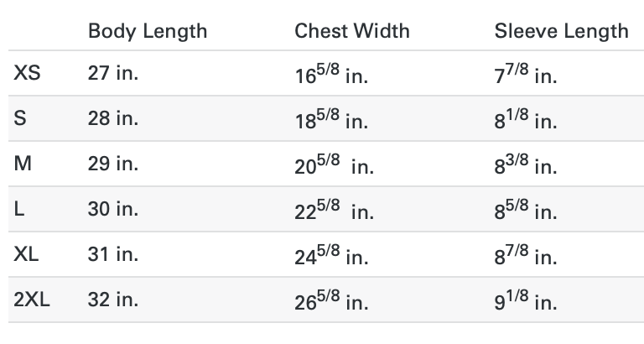Click the 24 5/8 in. chest width cell

coord(331,254)
